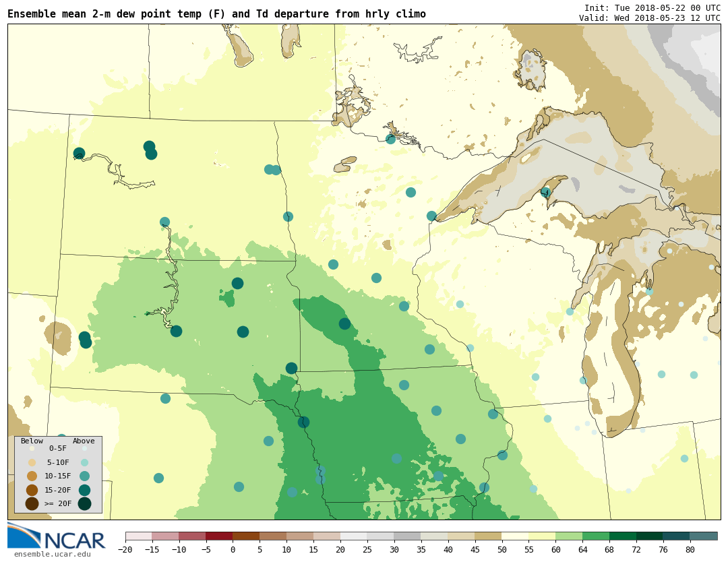This screenshot has height=562, width=728.
Task: Pick the khaki swatch between 45 and 50
Action: pyautogui.click(x=489, y=536)
